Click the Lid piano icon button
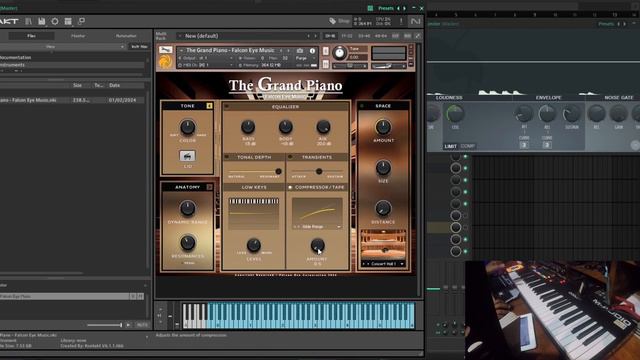Viewport: 640px width, 360px height. pos(187,156)
